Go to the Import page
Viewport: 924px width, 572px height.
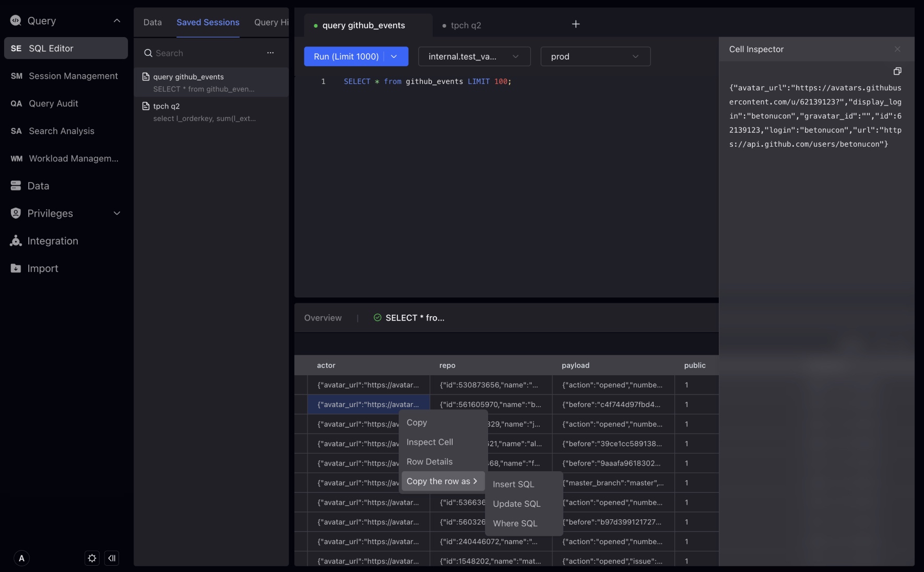[42, 269]
